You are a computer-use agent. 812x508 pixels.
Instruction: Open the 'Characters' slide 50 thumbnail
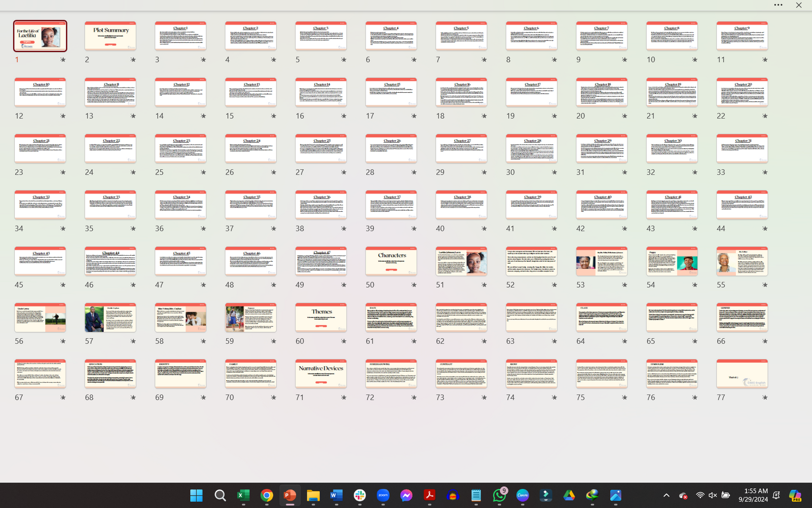coord(391,261)
